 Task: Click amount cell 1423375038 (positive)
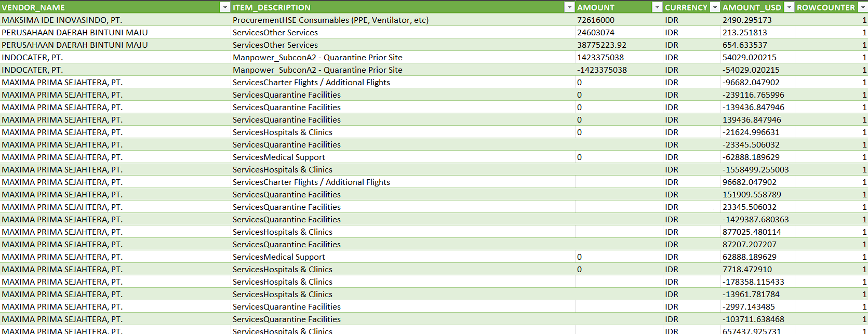click(x=619, y=57)
